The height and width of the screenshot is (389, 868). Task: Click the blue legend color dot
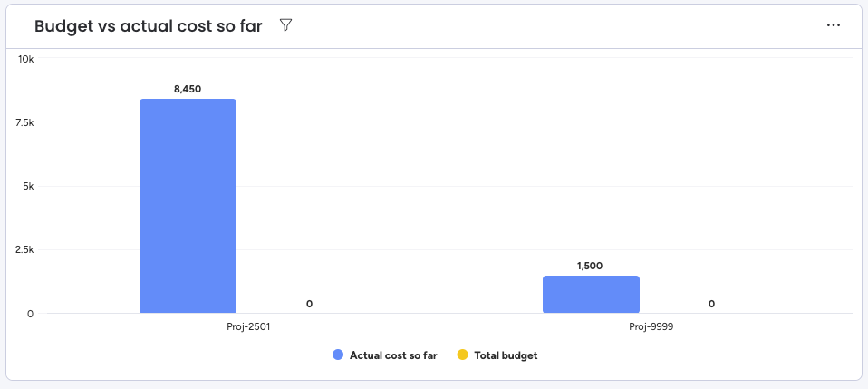pyautogui.click(x=338, y=355)
